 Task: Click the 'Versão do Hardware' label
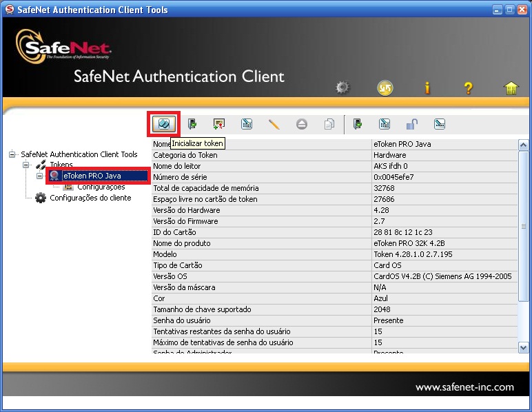(187, 210)
